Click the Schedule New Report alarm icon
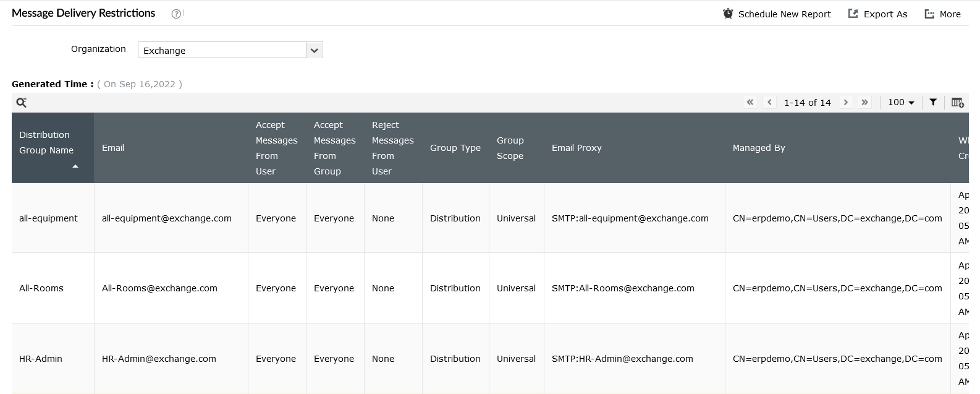The height and width of the screenshot is (394, 980). (x=728, y=14)
